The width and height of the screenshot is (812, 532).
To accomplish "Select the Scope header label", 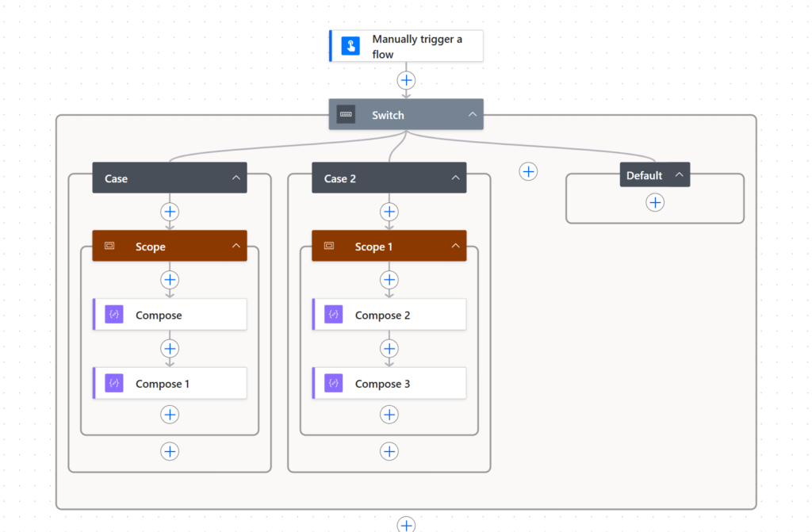I will [x=150, y=247].
